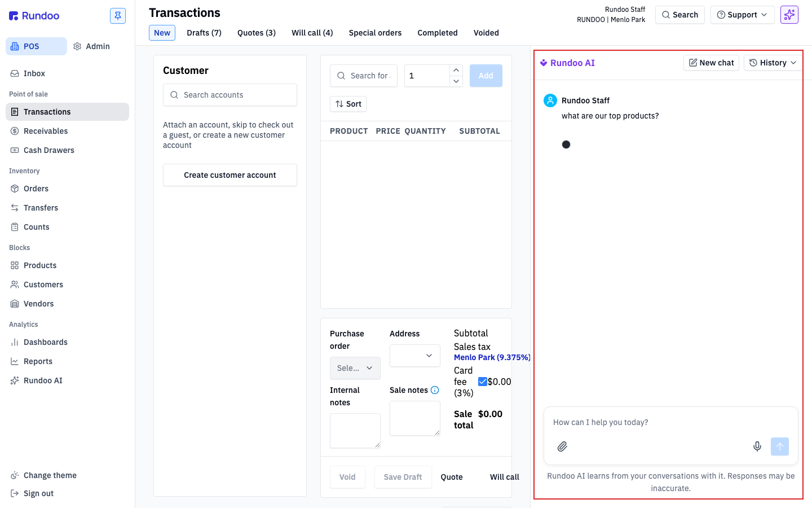Open Inbox in the sidebar
Viewport: 812px width, 508px height.
67,73
